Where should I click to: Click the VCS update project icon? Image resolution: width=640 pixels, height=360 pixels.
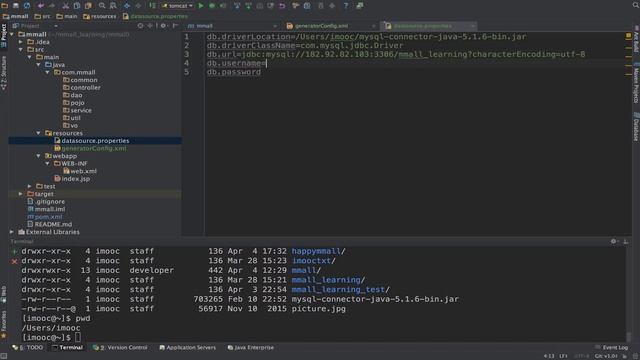click(x=237, y=6)
